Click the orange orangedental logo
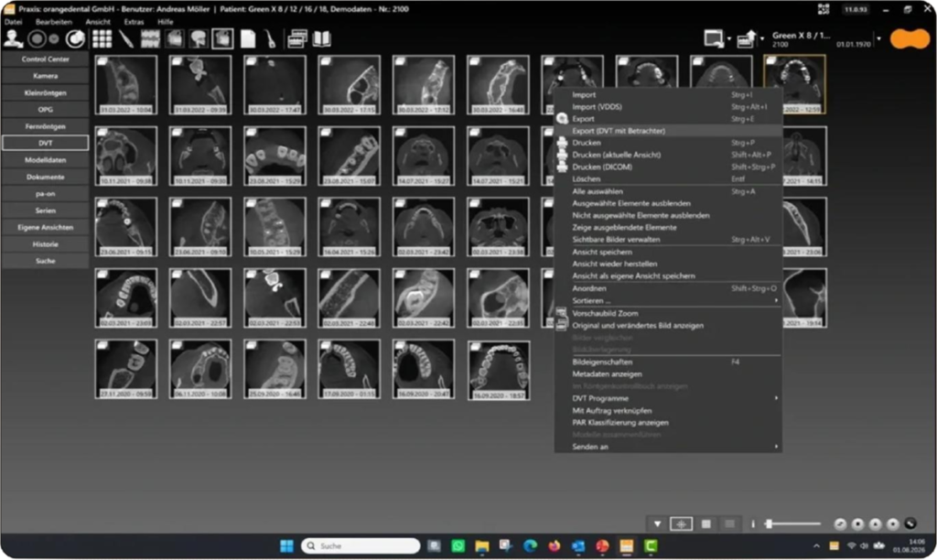Screen dimensions: 937x560 pos(910,38)
